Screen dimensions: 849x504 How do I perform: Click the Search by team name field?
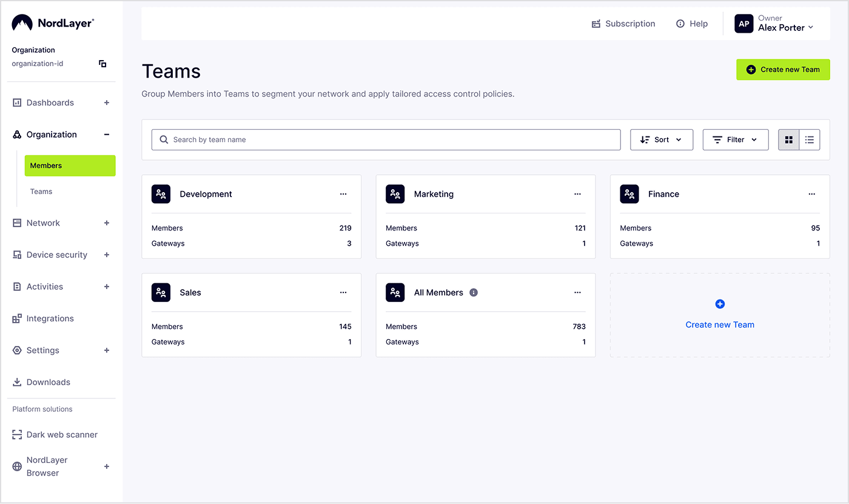tap(386, 139)
